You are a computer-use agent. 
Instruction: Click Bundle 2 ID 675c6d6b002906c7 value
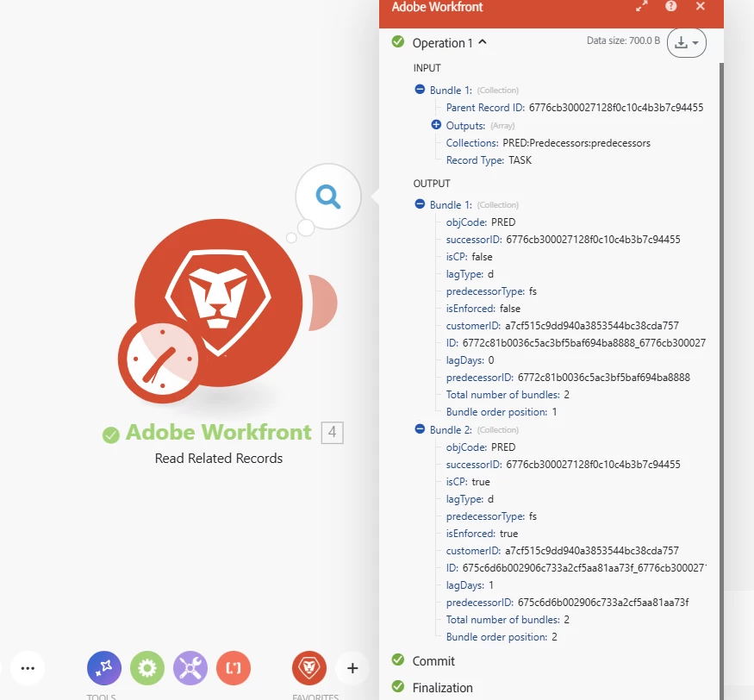point(584,568)
